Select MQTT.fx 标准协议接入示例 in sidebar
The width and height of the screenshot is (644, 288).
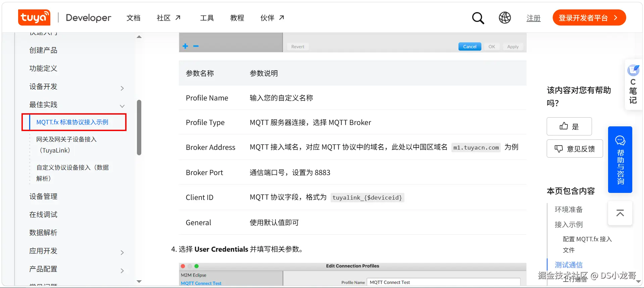tap(72, 122)
